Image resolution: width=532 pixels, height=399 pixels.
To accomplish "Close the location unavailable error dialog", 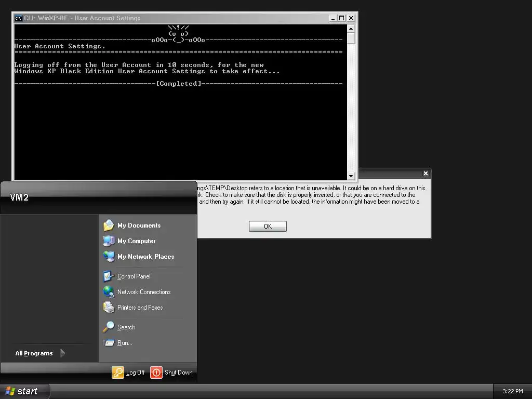I will tap(426, 174).
